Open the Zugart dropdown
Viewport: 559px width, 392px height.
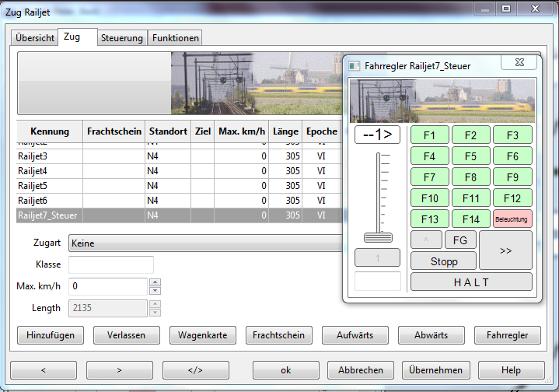(206, 243)
